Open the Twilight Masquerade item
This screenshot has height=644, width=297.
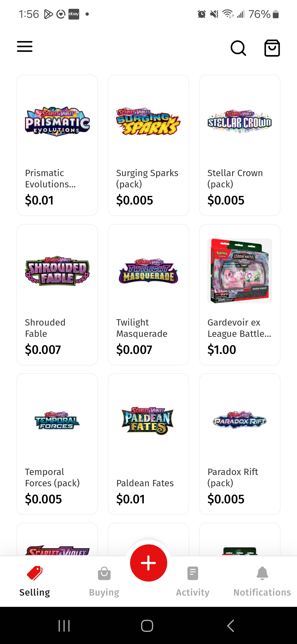(148, 295)
